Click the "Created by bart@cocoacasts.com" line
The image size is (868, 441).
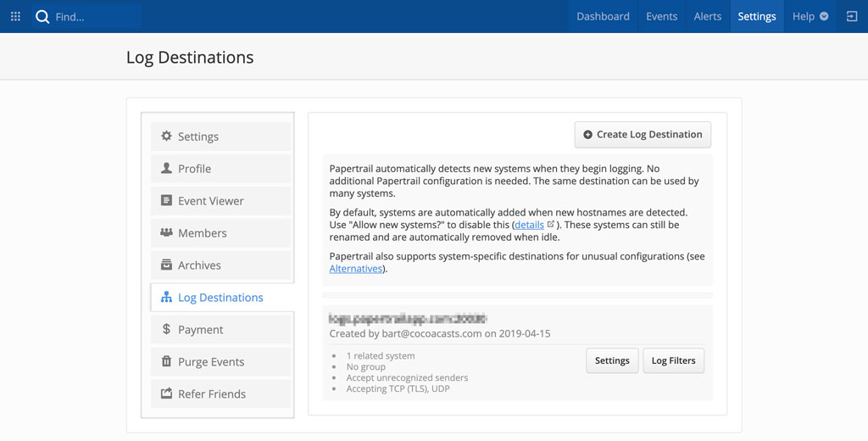[x=440, y=333]
